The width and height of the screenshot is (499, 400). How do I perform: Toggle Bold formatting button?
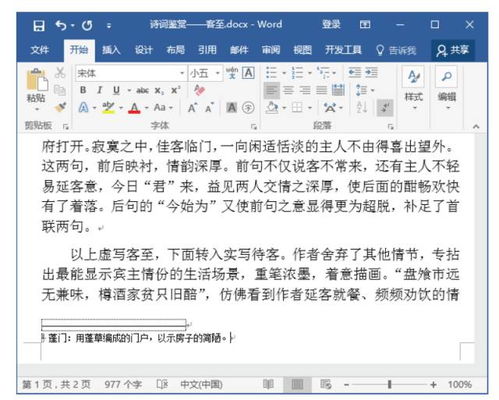pos(83,90)
